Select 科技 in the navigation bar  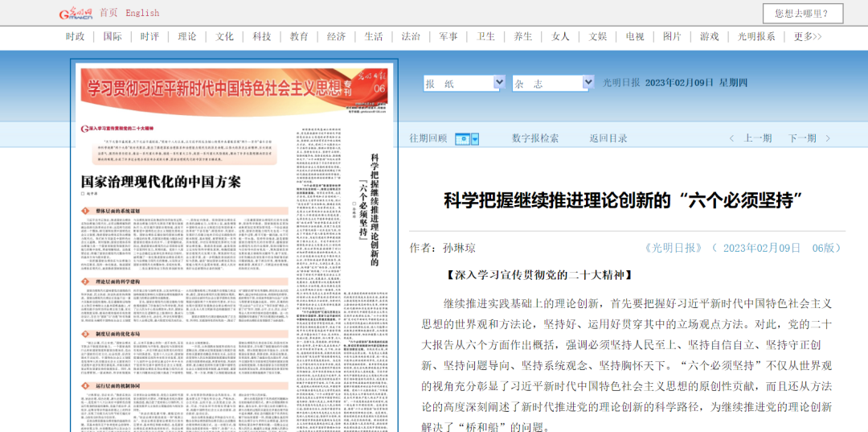pyautogui.click(x=262, y=37)
